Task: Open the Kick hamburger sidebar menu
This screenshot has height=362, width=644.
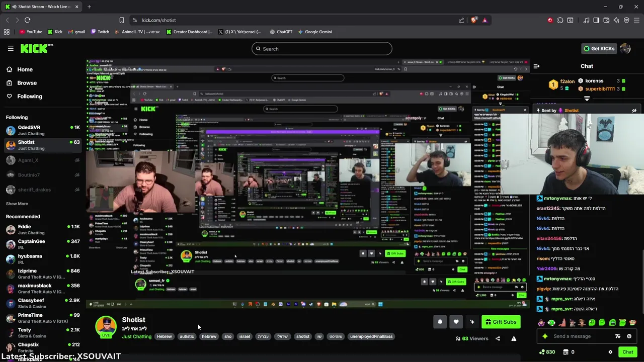Action: click(x=11, y=49)
